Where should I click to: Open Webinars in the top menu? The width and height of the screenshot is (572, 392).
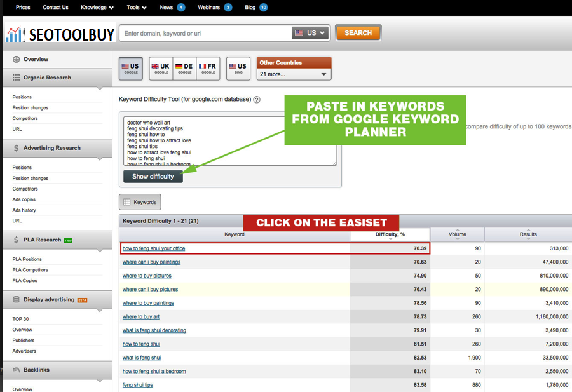point(208,7)
